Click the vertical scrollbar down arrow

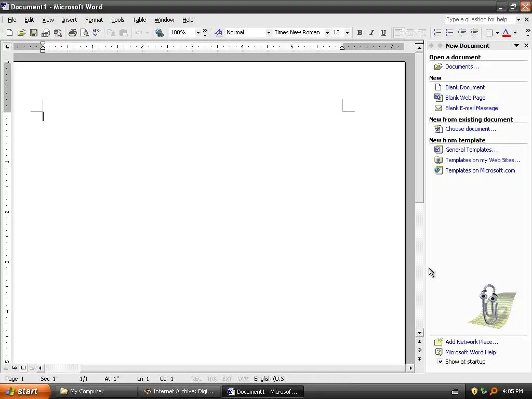pyautogui.click(x=419, y=333)
